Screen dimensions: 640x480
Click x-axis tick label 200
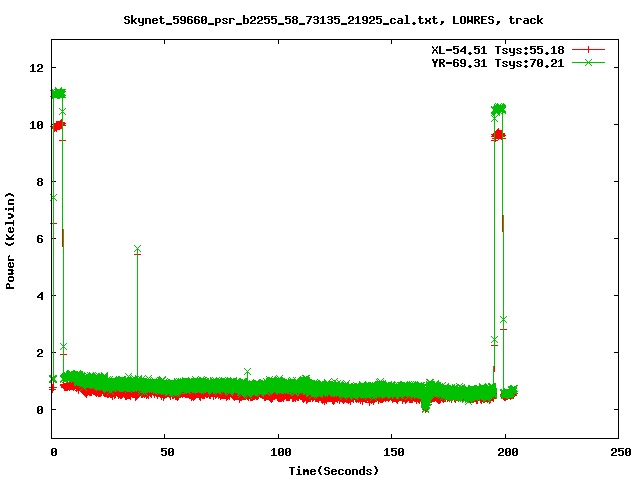(x=507, y=452)
